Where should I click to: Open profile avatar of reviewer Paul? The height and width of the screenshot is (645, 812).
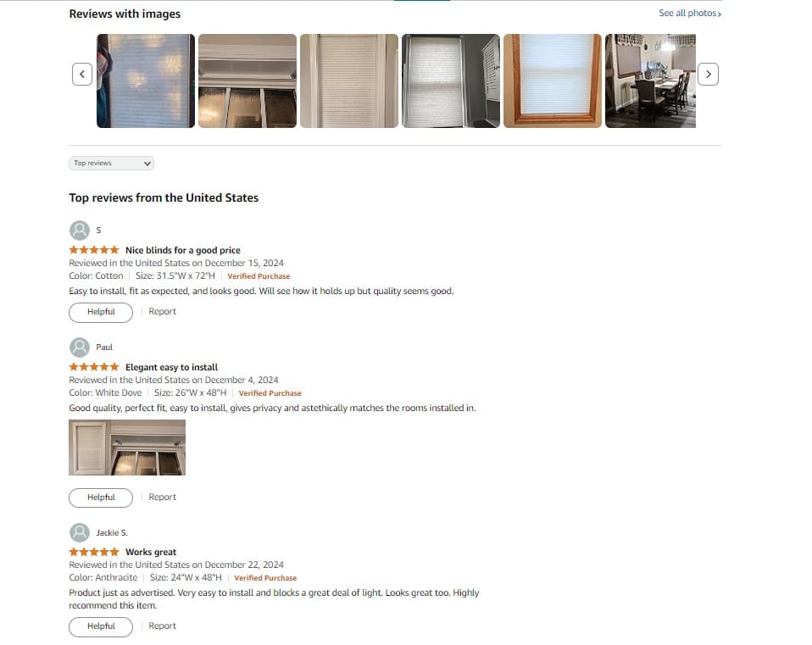point(80,348)
